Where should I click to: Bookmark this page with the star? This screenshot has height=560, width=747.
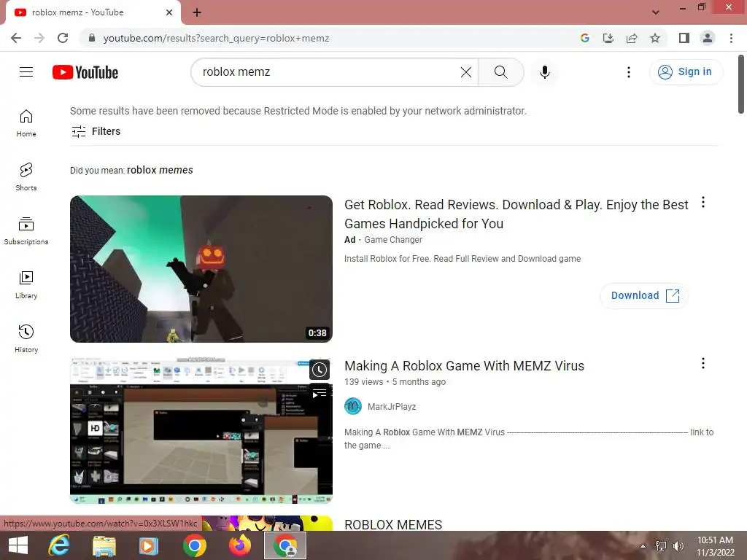tap(655, 38)
